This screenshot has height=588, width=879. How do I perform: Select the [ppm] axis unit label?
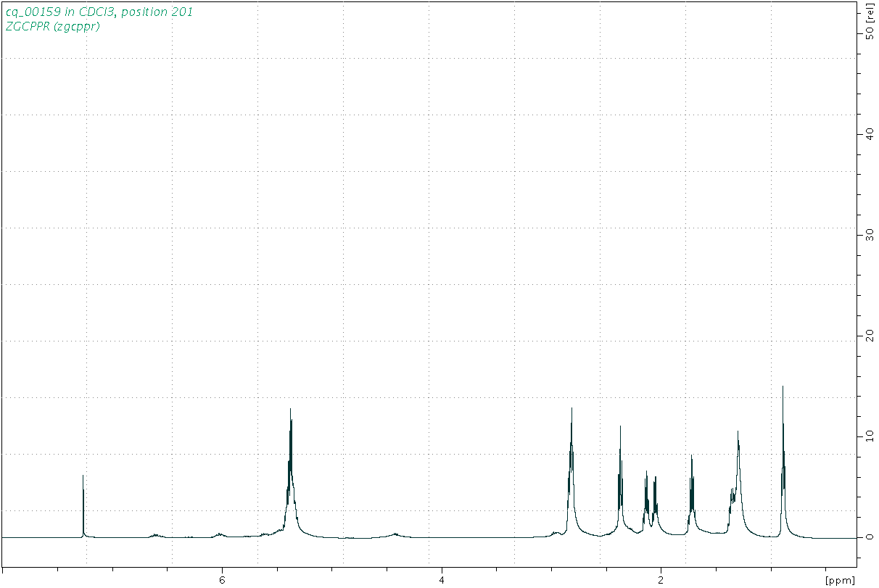840,580
